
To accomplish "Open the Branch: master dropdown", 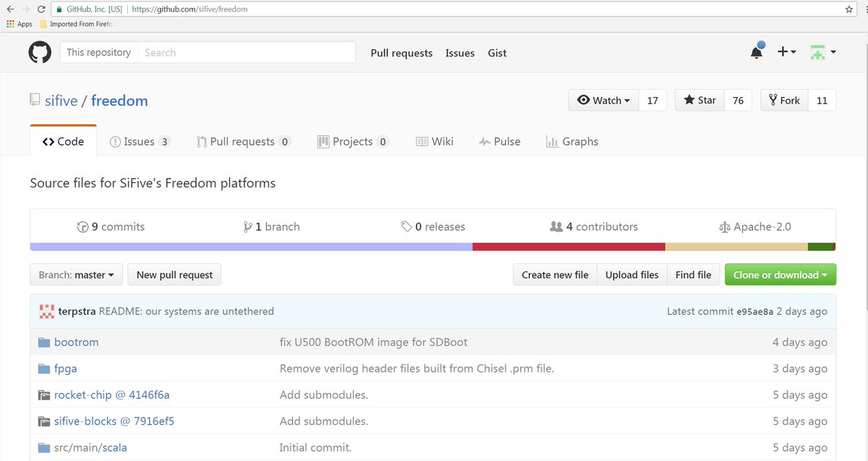I will pyautogui.click(x=77, y=275).
